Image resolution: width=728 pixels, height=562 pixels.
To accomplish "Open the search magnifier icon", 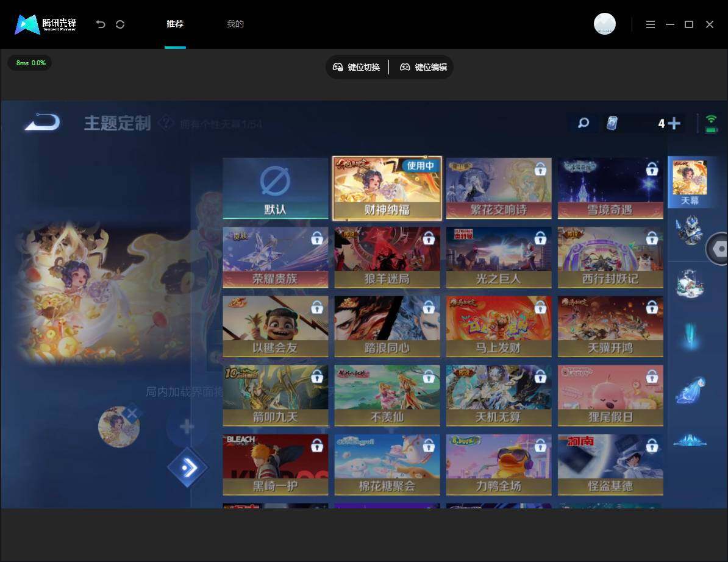I will pyautogui.click(x=583, y=123).
